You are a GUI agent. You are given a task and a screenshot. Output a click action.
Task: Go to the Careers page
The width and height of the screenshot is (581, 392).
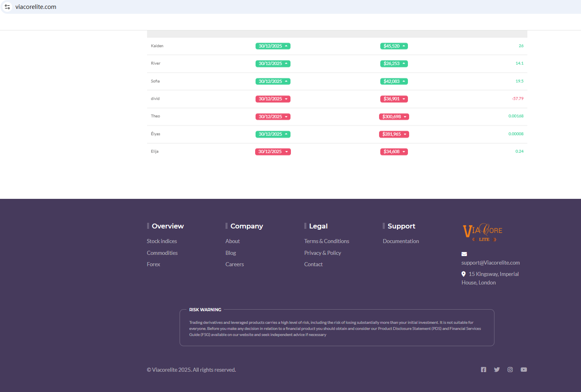click(x=234, y=264)
